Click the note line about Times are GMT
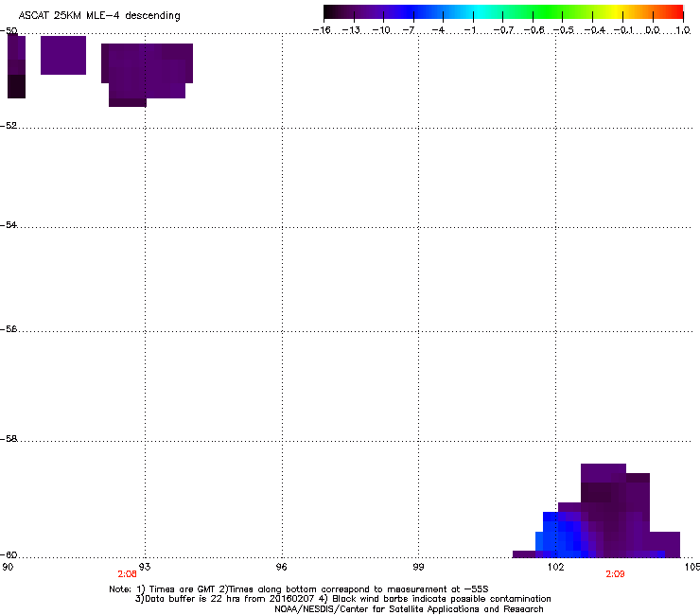This screenshot has height=615, width=700. (x=299, y=589)
